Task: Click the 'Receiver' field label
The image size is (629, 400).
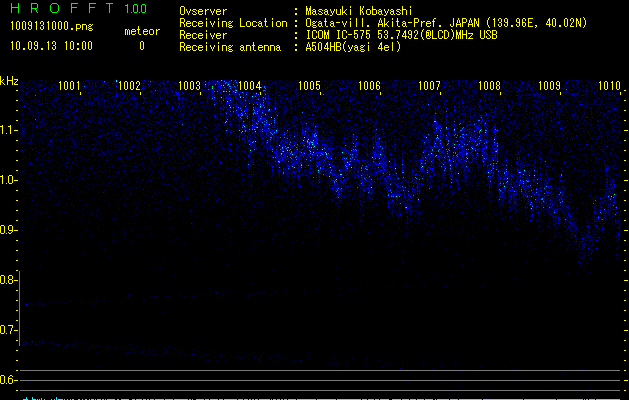Action: click(203, 35)
